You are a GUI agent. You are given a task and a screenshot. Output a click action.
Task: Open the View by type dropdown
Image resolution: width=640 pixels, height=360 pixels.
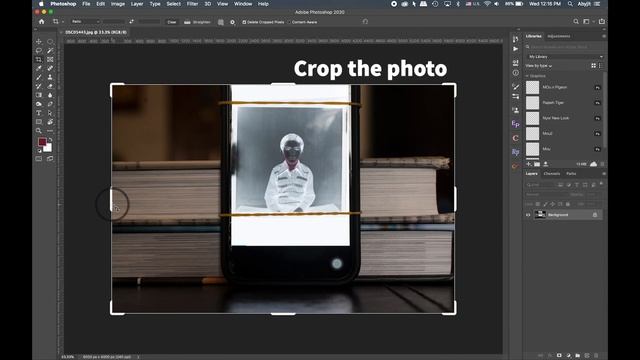539,66
